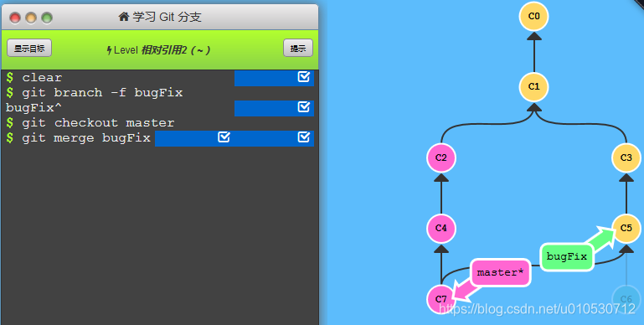Image resolution: width=644 pixels, height=325 pixels.
Task: Maximize the window with the green button
Action: pos(47,18)
